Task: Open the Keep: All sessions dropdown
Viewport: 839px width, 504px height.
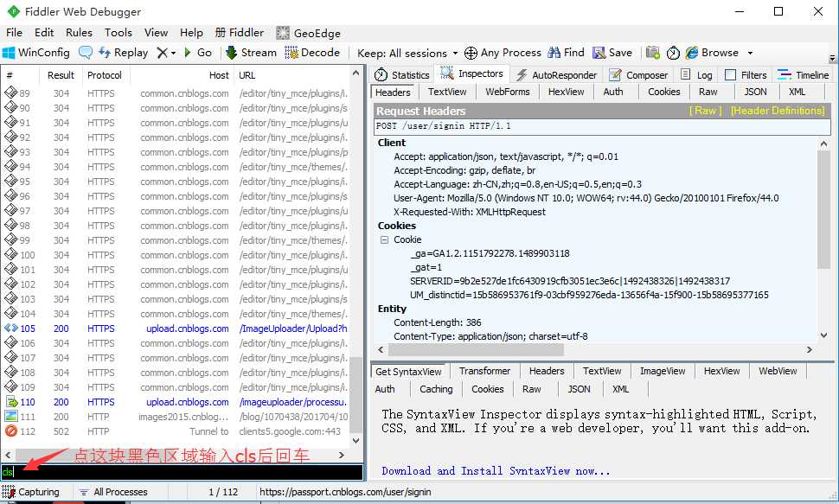Action: [407, 53]
